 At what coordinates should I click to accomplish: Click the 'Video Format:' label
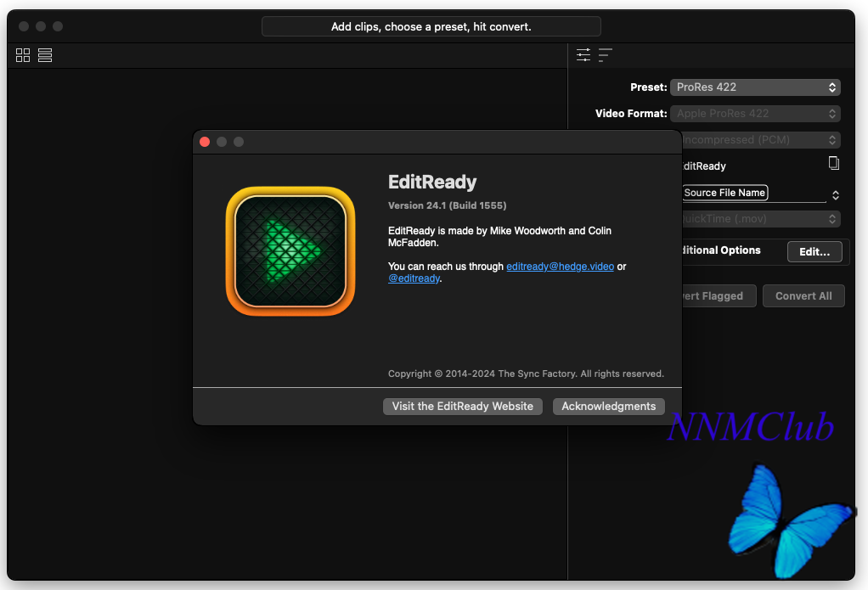[x=631, y=114]
